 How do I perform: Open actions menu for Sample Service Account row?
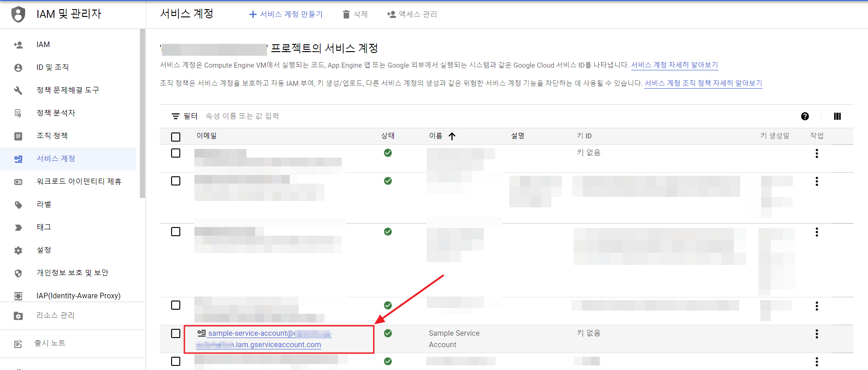click(x=816, y=334)
